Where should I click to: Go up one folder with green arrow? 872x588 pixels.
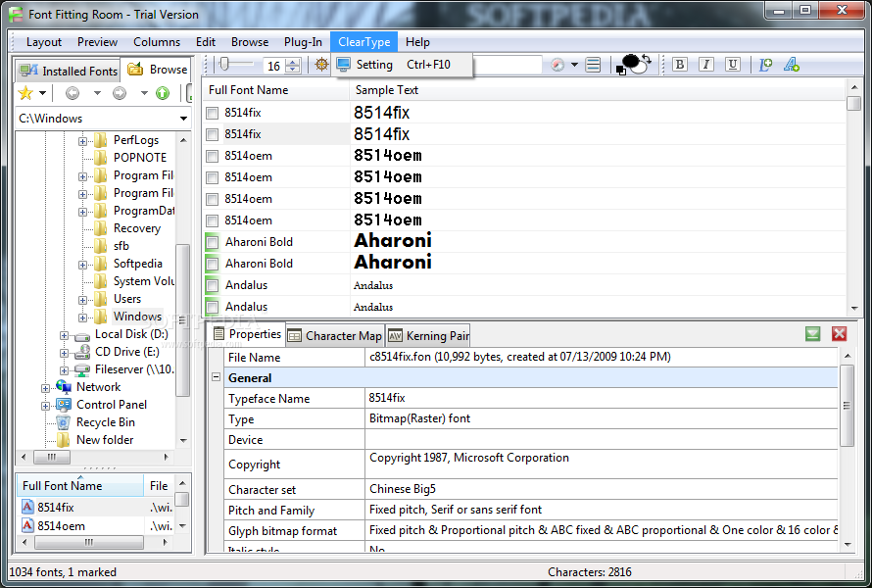163,93
